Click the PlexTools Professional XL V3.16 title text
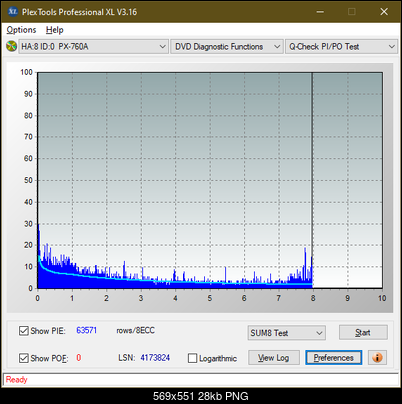This screenshot has height=404, width=402. coord(79,12)
